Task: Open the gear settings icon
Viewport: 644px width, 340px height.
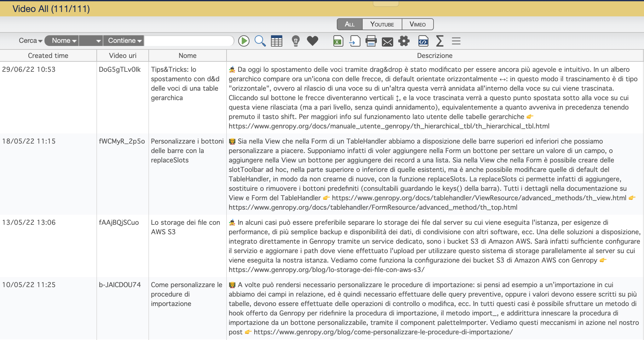Action: pos(404,41)
